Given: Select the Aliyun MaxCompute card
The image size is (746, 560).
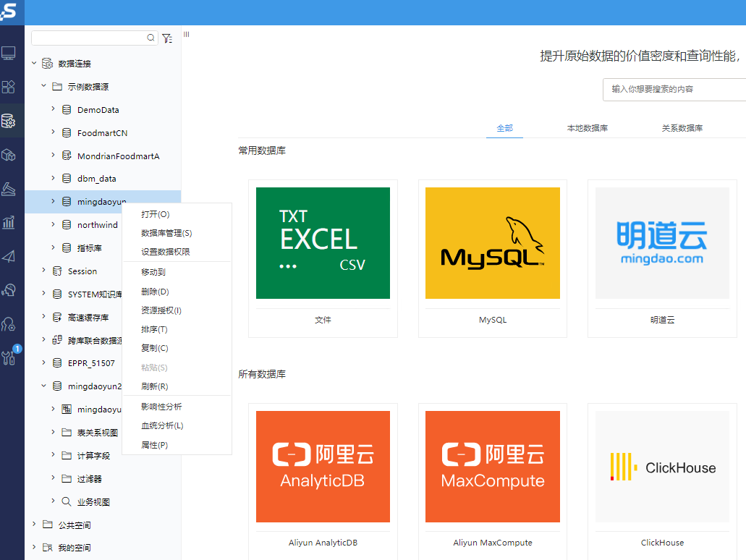Looking at the screenshot, I should [493, 480].
